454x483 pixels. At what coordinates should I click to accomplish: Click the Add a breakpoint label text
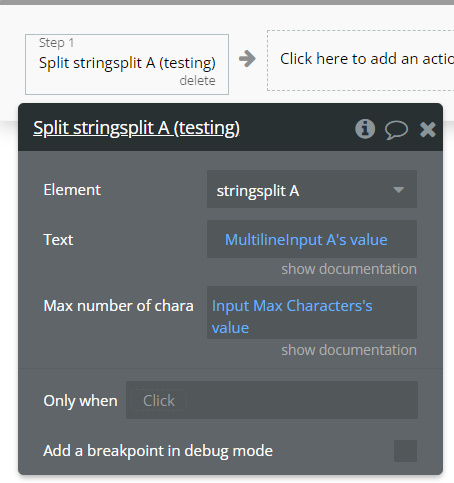(x=158, y=451)
